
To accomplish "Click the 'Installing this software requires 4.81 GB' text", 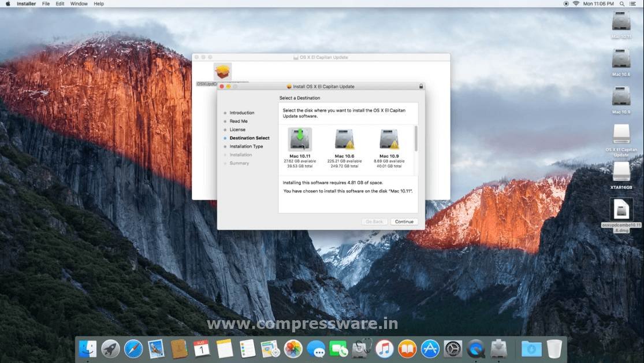I will [x=333, y=183].
